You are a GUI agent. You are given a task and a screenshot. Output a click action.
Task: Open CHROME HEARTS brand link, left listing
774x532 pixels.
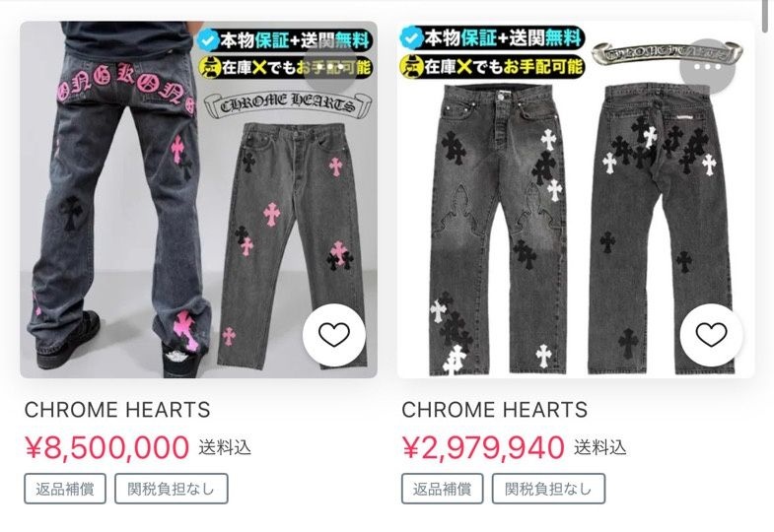click(x=117, y=410)
